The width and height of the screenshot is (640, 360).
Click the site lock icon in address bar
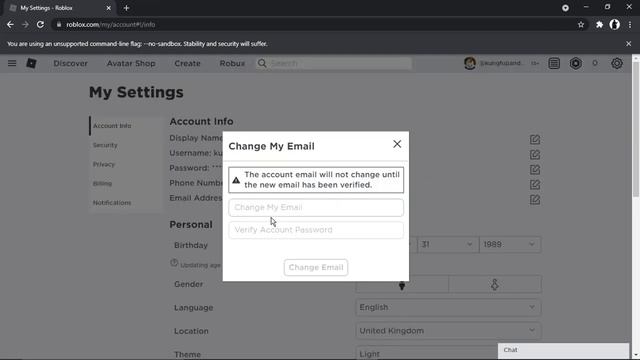(59, 24)
